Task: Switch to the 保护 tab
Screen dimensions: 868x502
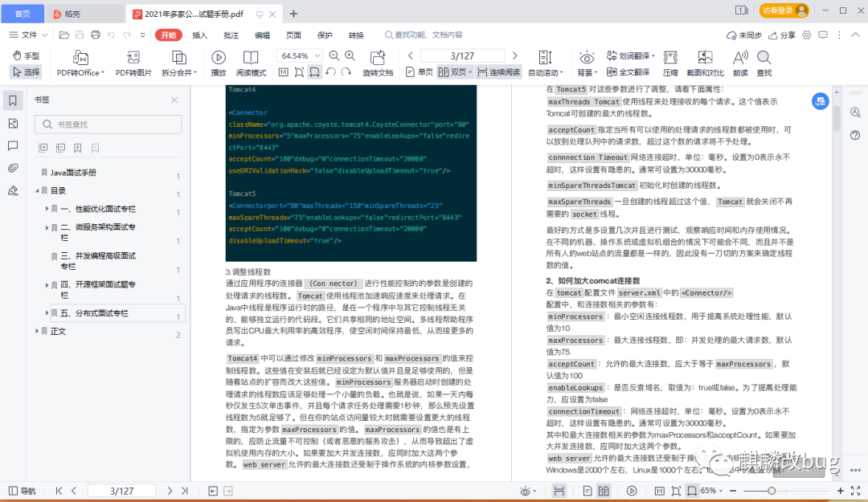Action: pos(325,35)
